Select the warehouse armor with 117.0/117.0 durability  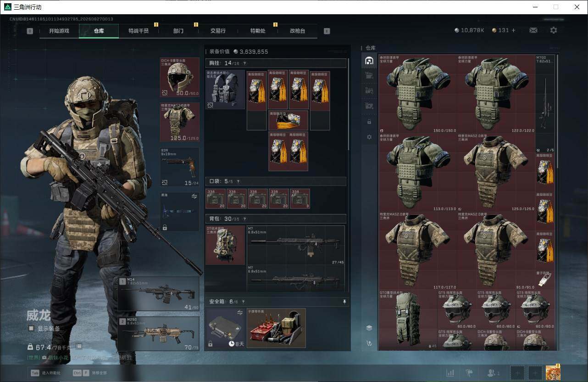(418, 251)
